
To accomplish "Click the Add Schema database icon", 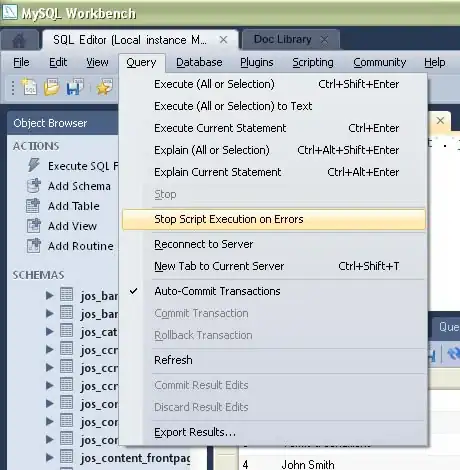I will tap(34, 186).
